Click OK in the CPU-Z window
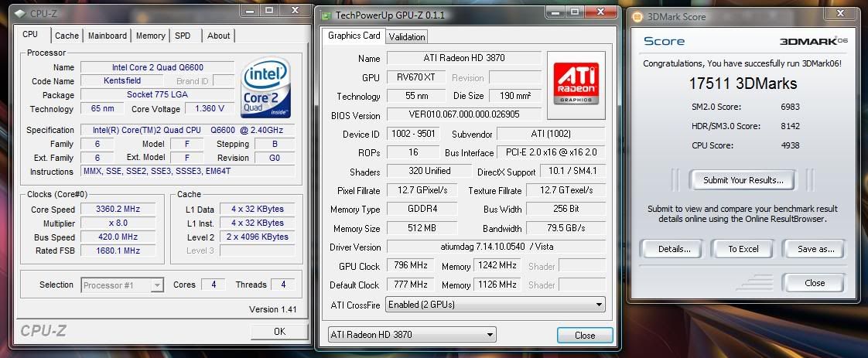 click(279, 332)
